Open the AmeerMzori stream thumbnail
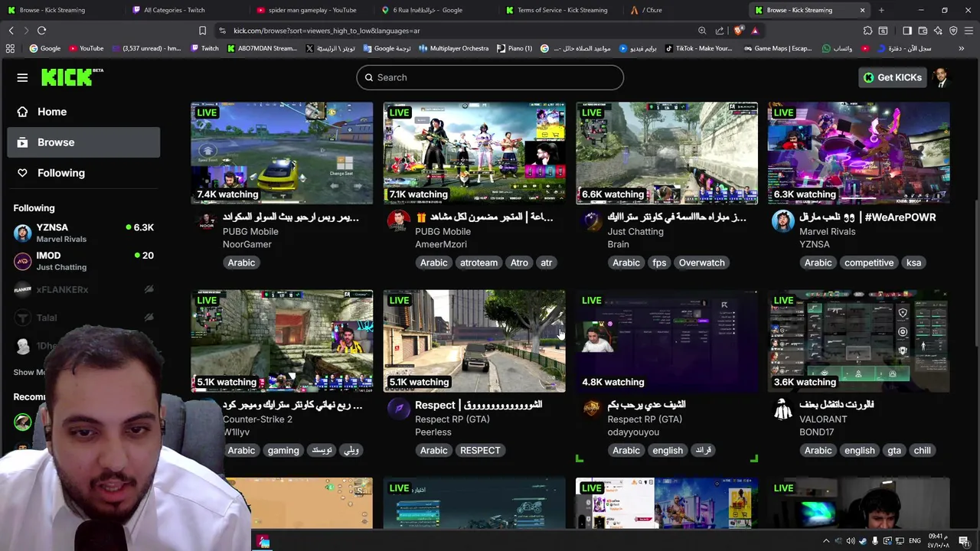 click(474, 153)
